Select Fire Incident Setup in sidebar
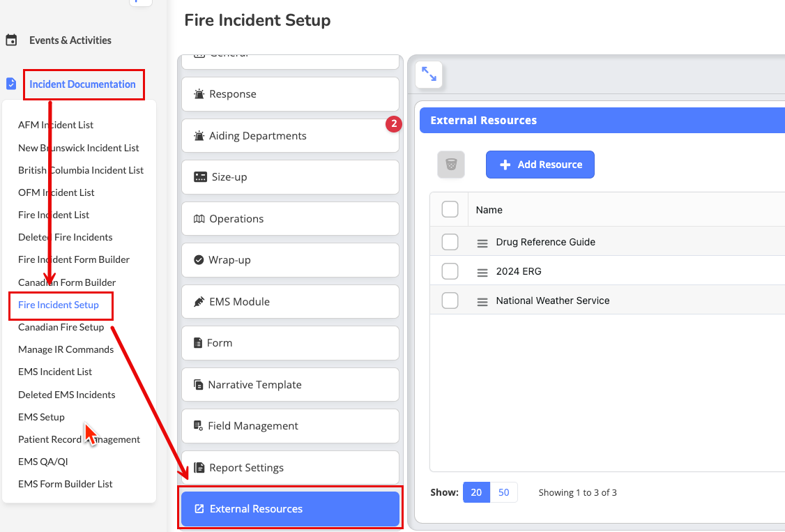This screenshot has height=532, width=785. coord(59,305)
